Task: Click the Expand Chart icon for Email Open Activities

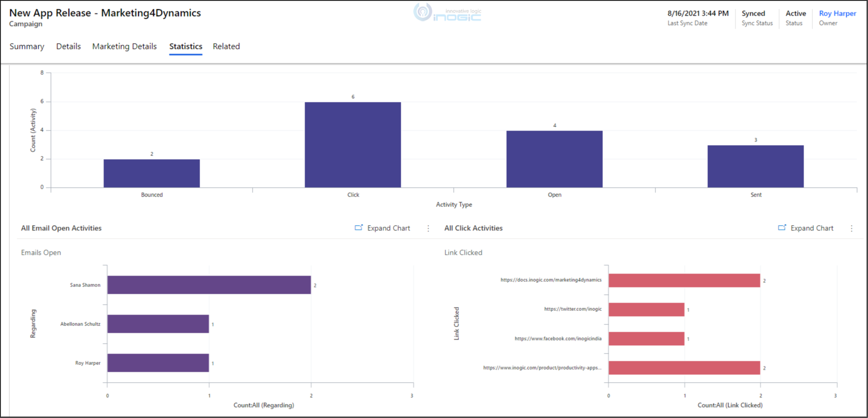Action: 359,228
